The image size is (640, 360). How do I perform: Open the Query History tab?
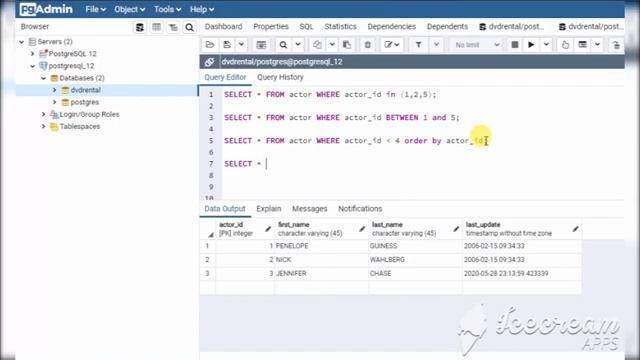(x=280, y=77)
